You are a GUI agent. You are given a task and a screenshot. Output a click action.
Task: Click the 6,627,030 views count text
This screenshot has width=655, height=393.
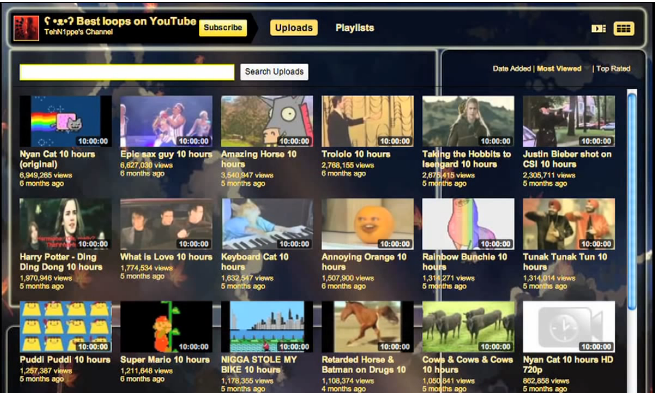pos(147,165)
